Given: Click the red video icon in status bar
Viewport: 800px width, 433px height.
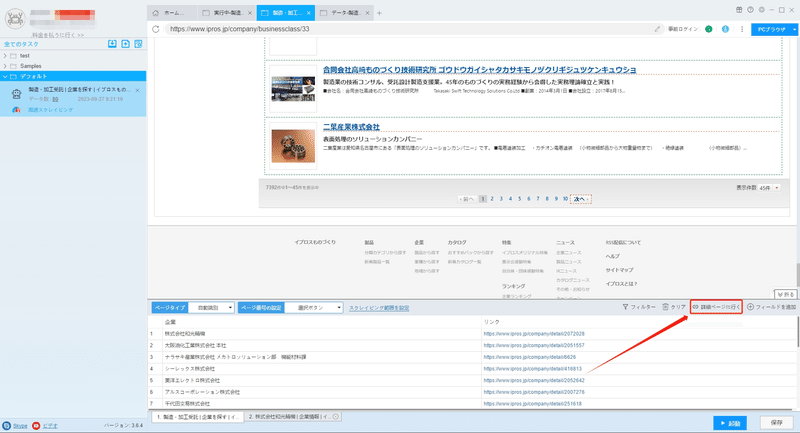Looking at the screenshot, I should [x=36, y=425].
